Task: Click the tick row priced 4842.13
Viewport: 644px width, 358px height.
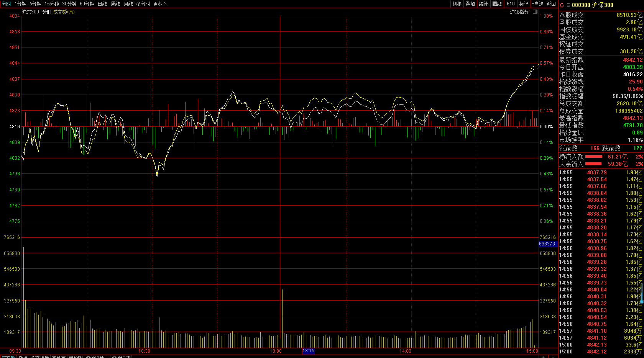Action: pos(600,345)
